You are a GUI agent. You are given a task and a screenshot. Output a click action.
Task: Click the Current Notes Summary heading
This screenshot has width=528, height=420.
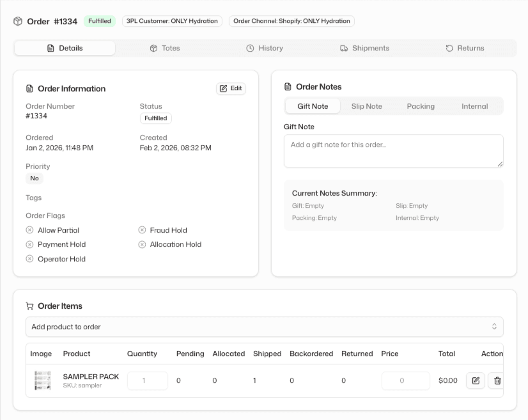coord(334,193)
